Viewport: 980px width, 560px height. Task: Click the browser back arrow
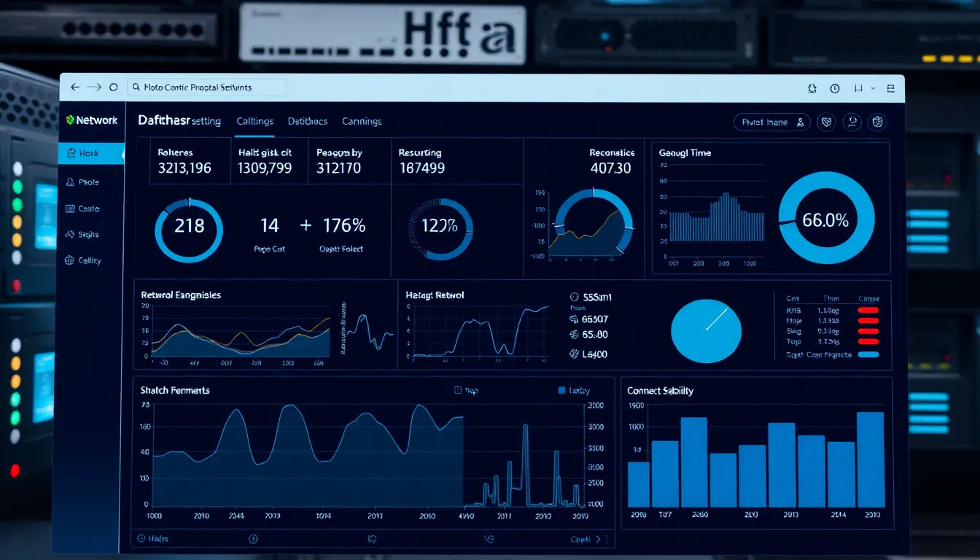[x=74, y=87]
